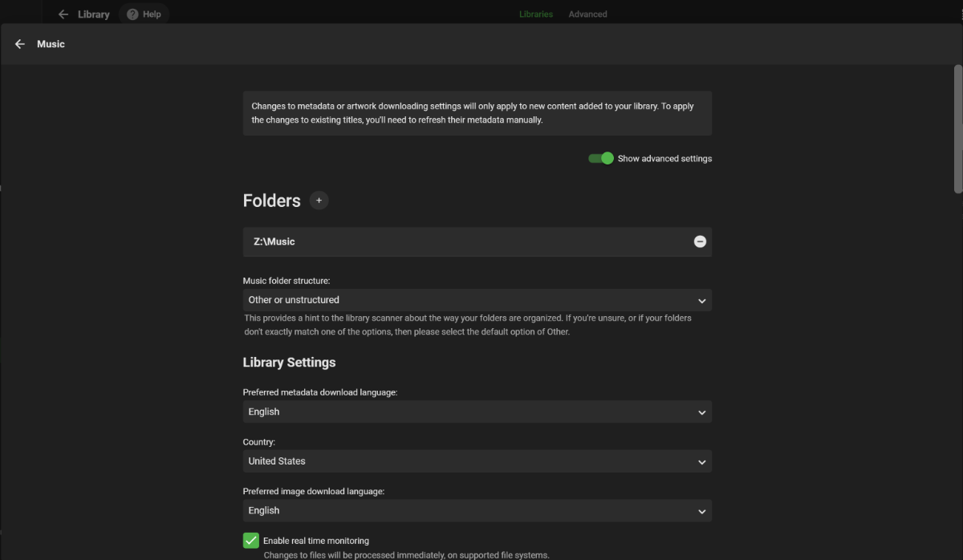This screenshot has width=963, height=560.
Task: Click the Enable real time monitoring label
Action: click(x=316, y=541)
